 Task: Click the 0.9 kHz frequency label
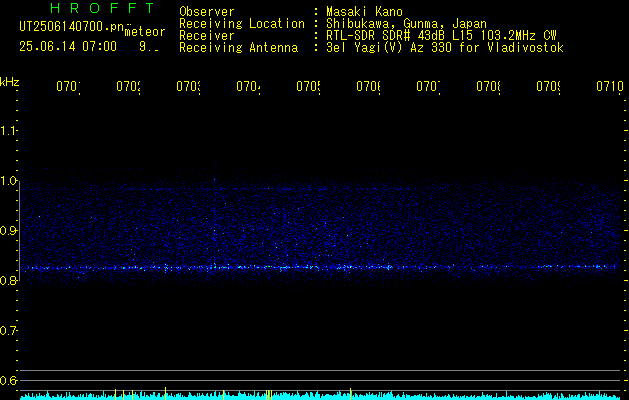pyautogui.click(x=8, y=231)
